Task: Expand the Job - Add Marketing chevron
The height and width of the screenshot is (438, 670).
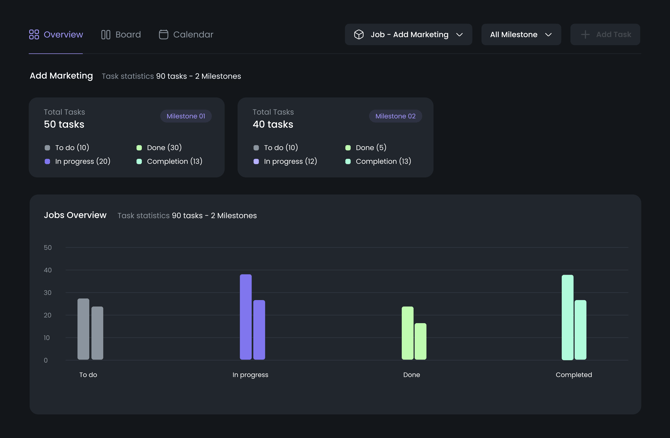Action: point(460,35)
